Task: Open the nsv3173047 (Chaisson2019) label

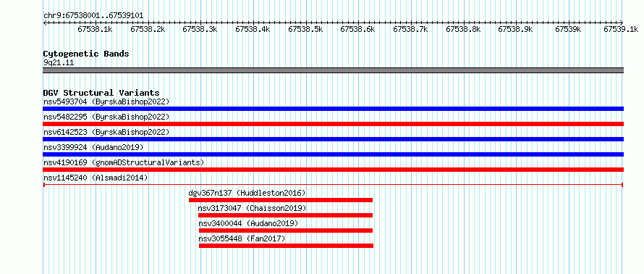Action: tap(253, 208)
